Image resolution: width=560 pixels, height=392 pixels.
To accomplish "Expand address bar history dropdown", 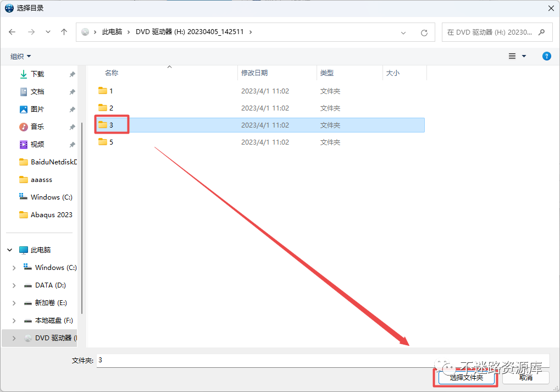I will [x=403, y=32].
